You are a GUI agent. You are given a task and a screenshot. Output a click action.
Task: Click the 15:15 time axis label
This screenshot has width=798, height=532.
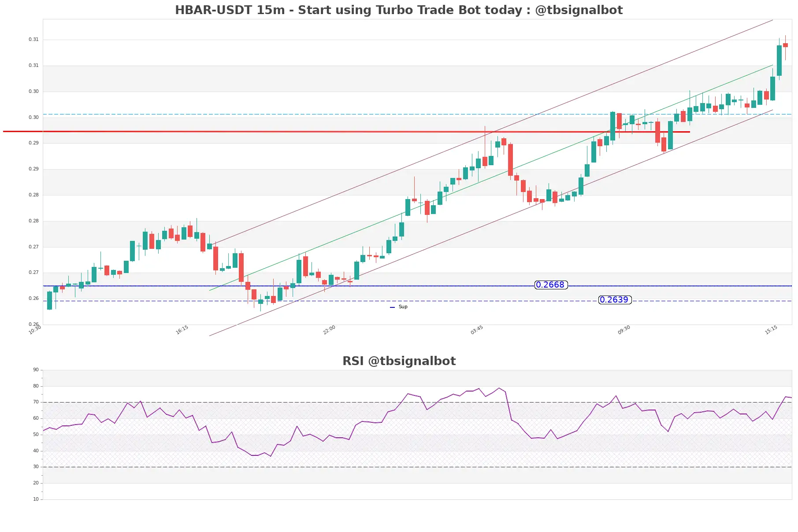[771, 330]
